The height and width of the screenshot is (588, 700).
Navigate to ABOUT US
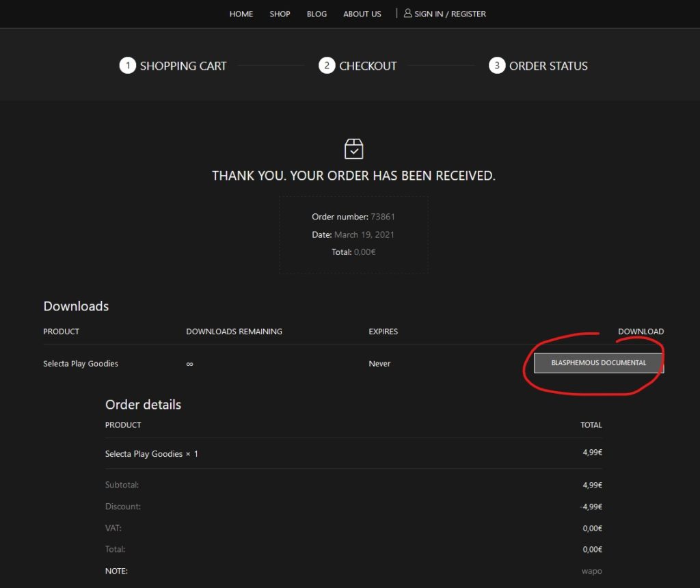[362, 14]
